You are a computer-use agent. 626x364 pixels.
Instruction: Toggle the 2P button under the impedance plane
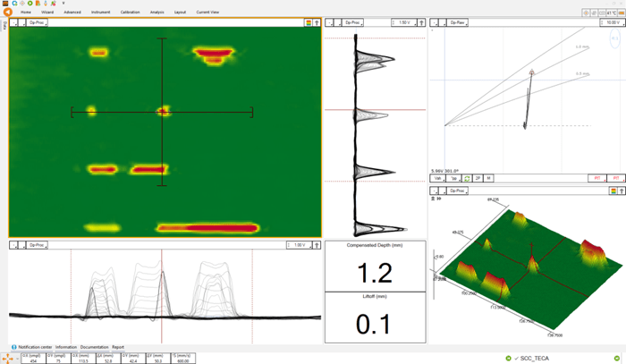click(x=478, y=179)
